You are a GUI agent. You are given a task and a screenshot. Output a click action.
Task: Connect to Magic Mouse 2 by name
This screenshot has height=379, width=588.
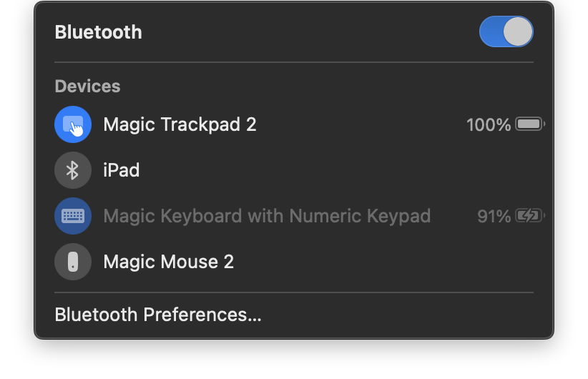tap(168, 262)
